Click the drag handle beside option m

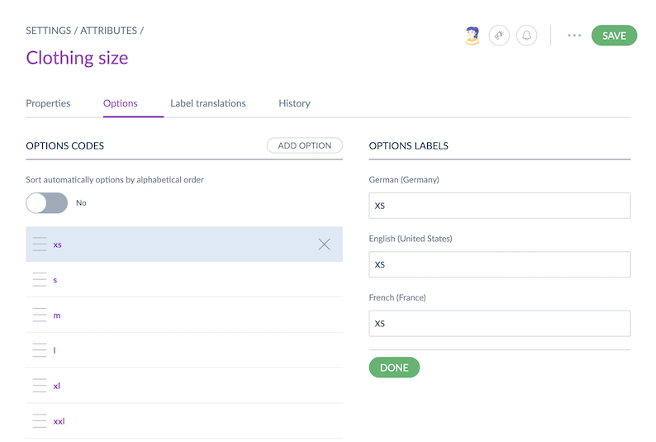coord(40,315)
